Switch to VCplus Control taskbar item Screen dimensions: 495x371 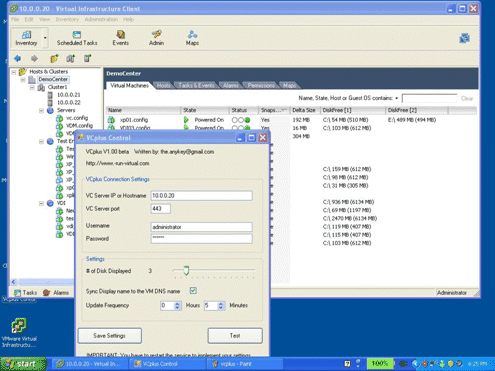pyautogui.click(x=167, y=364)
